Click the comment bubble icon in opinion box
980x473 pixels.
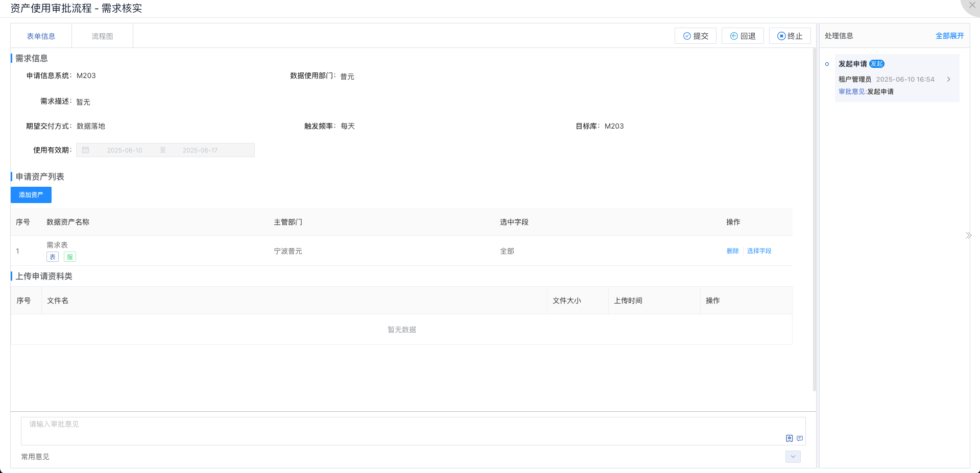coord(799,438)
